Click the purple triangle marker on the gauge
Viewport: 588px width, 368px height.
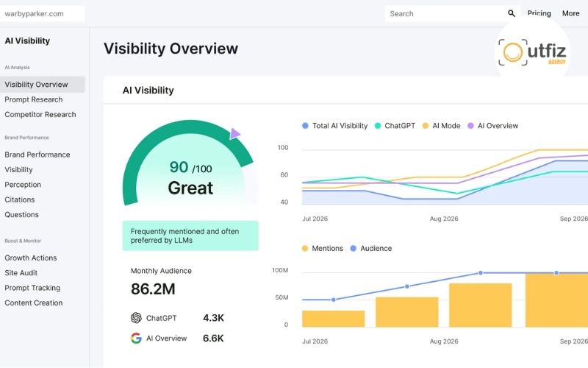coord(234,134)
